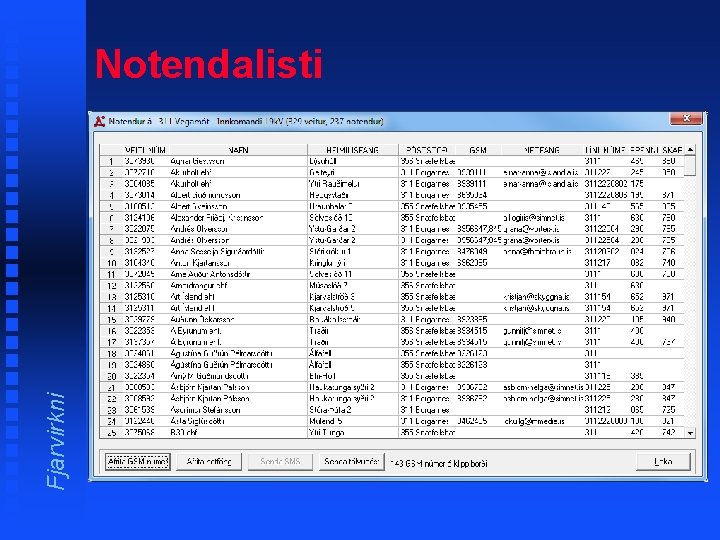Click address 'Ytri Rauðimelur' in row 3

point(334,184)
